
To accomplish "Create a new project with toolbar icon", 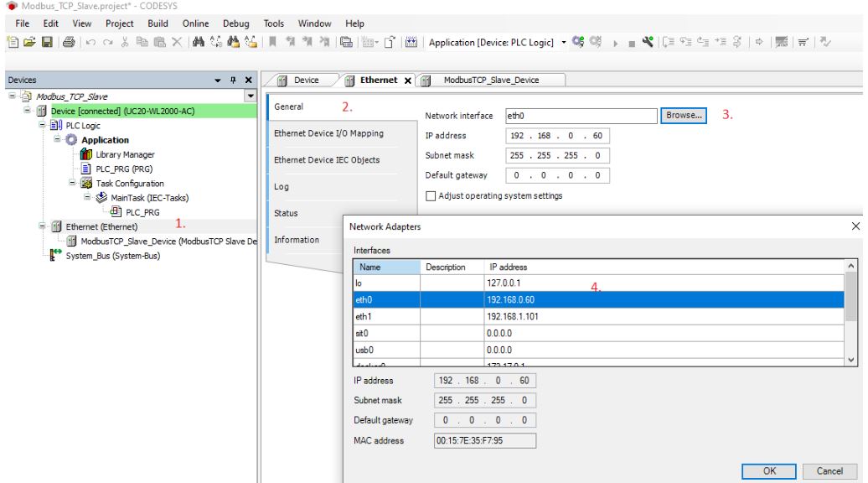I will [x=13, y=42].
